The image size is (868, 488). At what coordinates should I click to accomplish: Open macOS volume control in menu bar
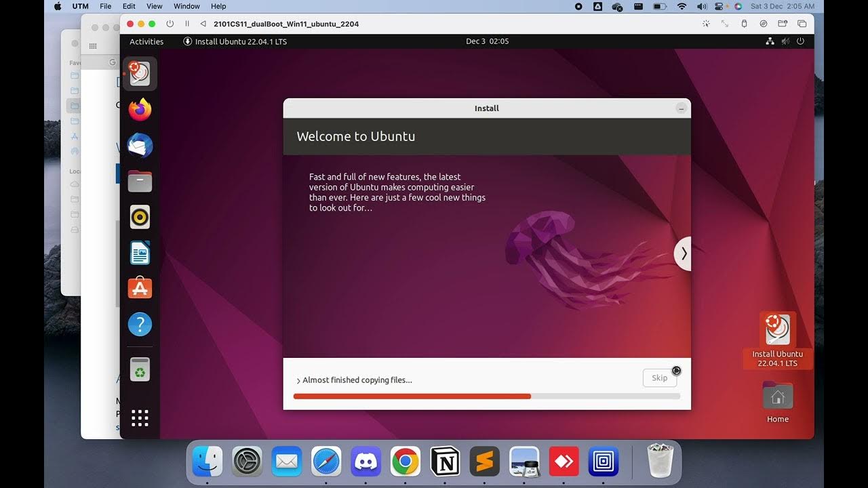coord(702,6)
